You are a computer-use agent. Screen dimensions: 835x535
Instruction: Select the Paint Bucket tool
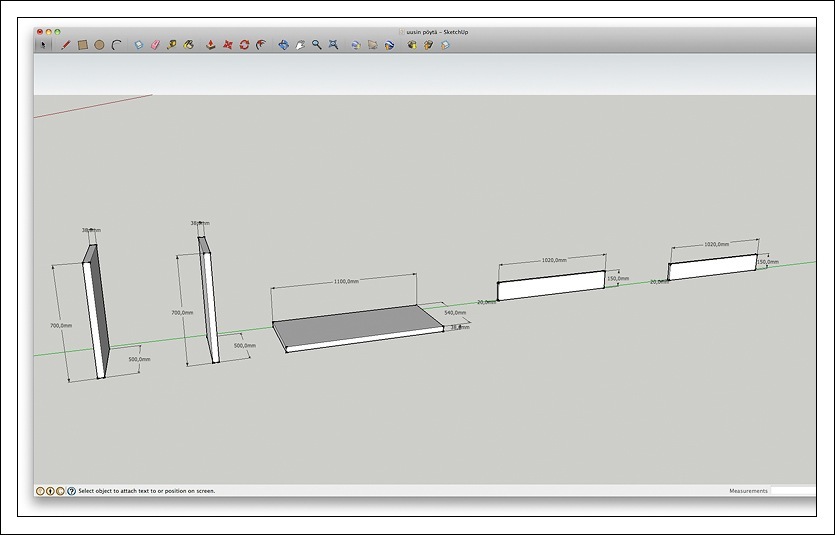(189, 45)
